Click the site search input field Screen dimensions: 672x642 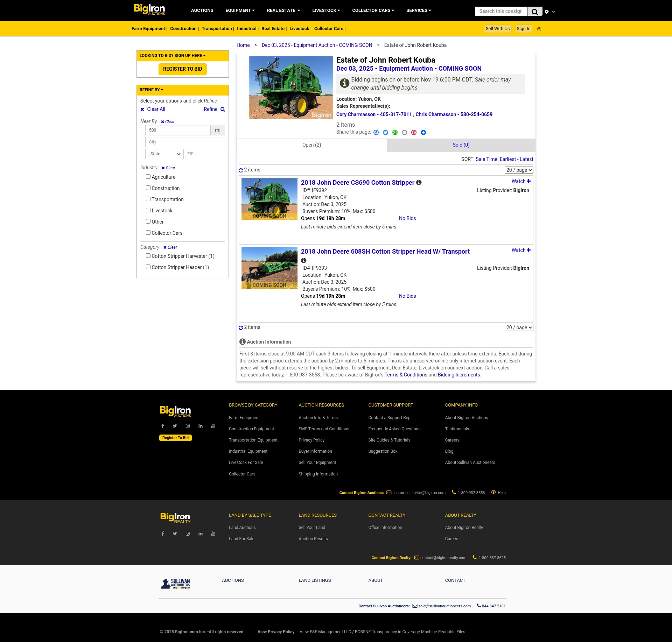(x=501, y=12)
